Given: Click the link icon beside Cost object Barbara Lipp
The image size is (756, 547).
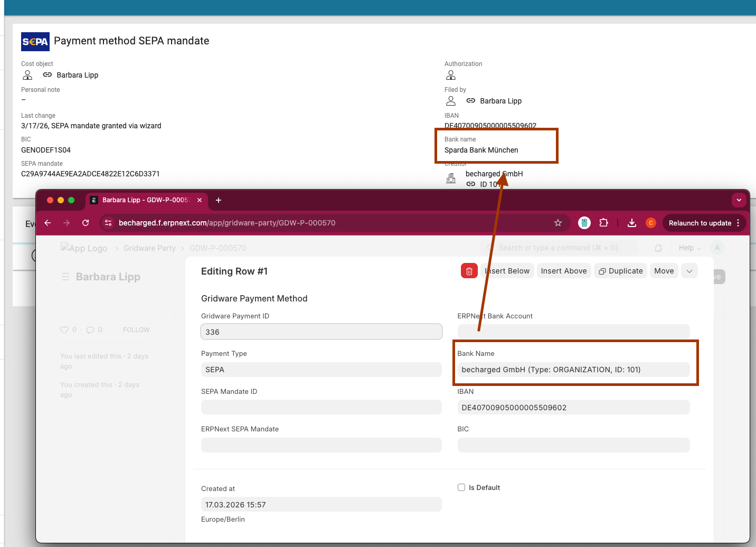Looking at the screenshot, I should (x=48, y=75).
